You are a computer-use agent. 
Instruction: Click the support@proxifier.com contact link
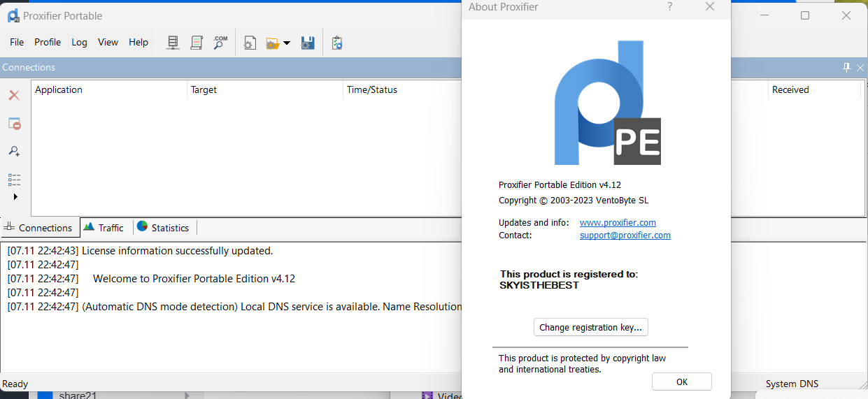tap(625, 235)
